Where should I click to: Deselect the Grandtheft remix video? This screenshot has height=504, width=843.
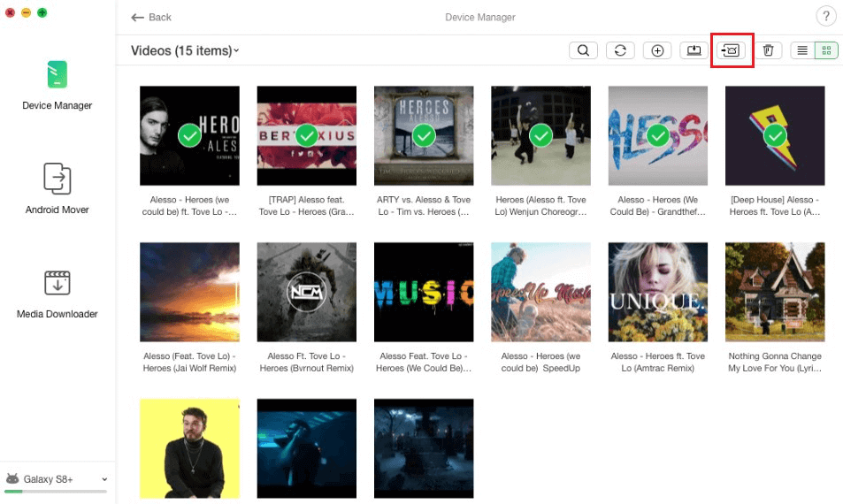point(658,135)
